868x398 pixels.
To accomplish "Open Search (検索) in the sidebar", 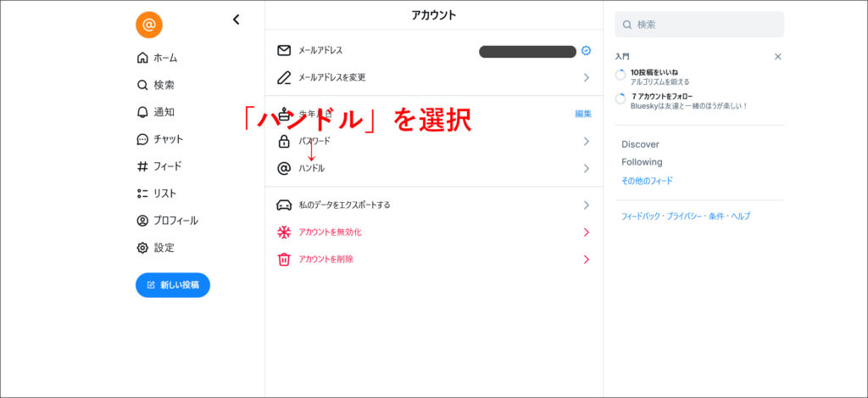I will 156,86.
